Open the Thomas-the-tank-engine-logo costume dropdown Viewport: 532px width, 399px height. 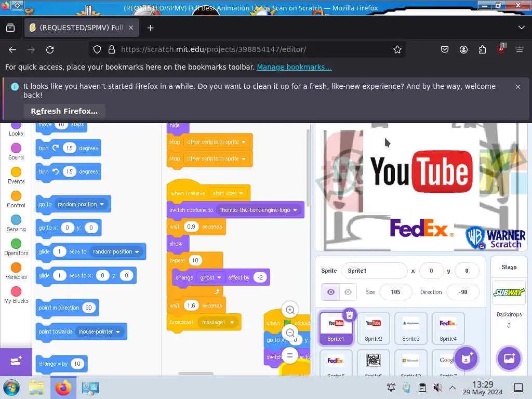coord(258,210)
